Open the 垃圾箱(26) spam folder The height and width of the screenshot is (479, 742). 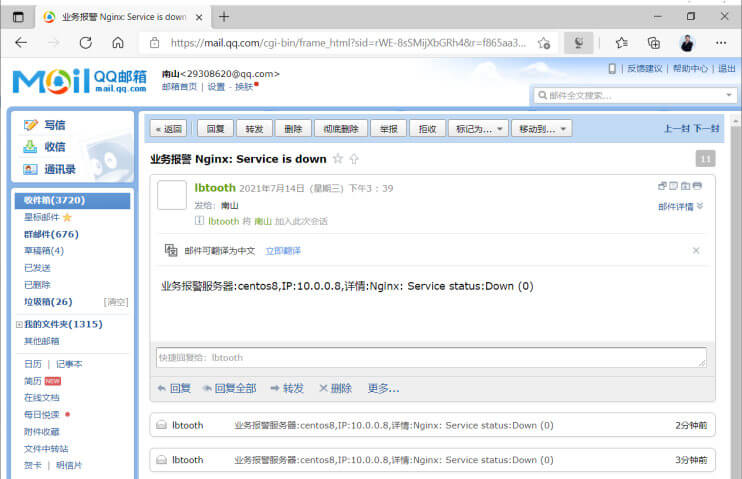point(48,302)
